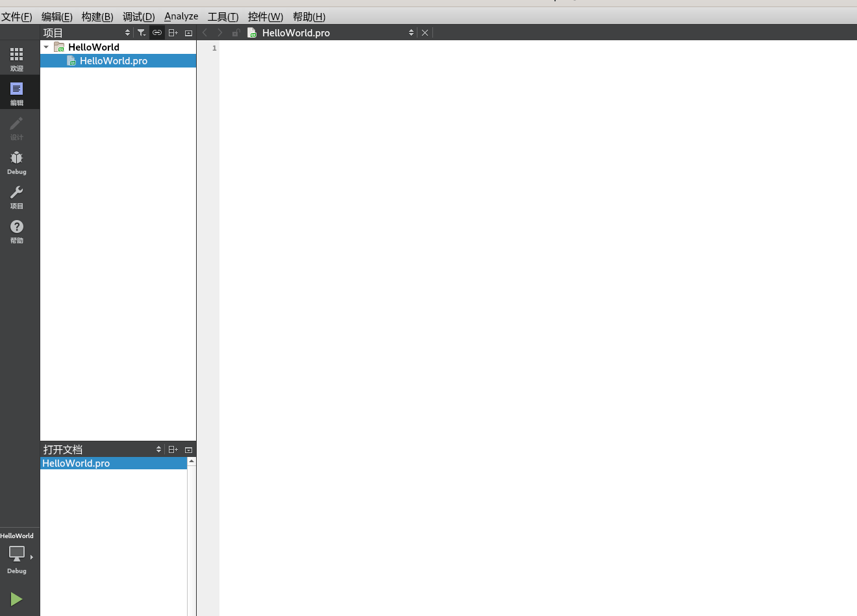Open the Tools (工具) menu

(223, 16)
